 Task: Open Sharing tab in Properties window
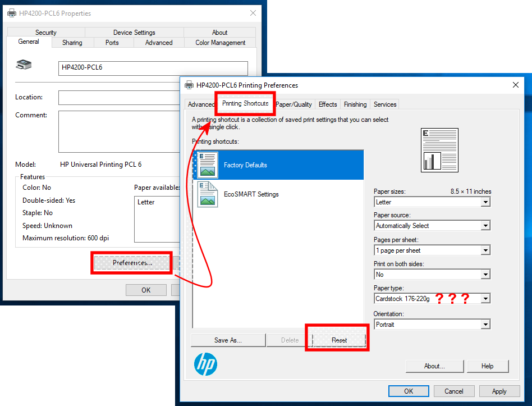click(x=72, y=43)
